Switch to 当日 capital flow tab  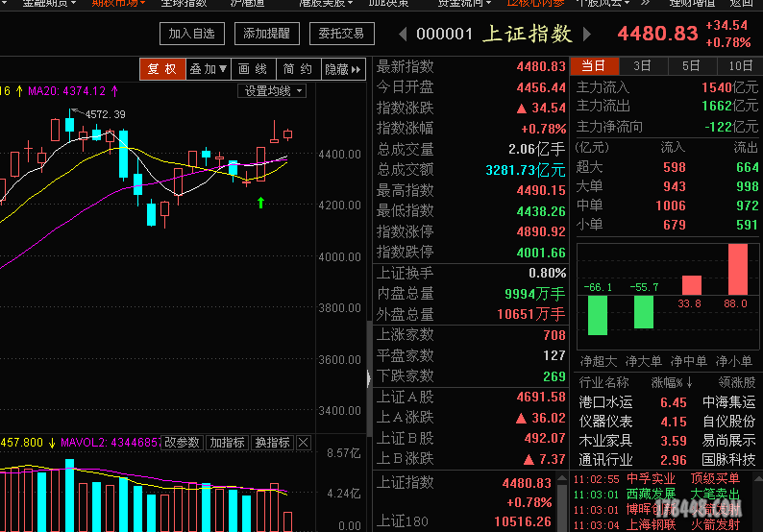point(594,65)
